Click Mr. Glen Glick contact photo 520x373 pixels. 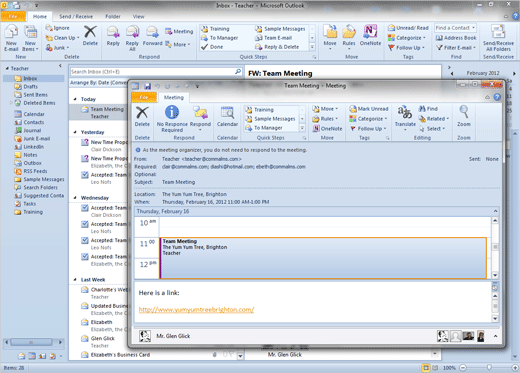(145, 336)
